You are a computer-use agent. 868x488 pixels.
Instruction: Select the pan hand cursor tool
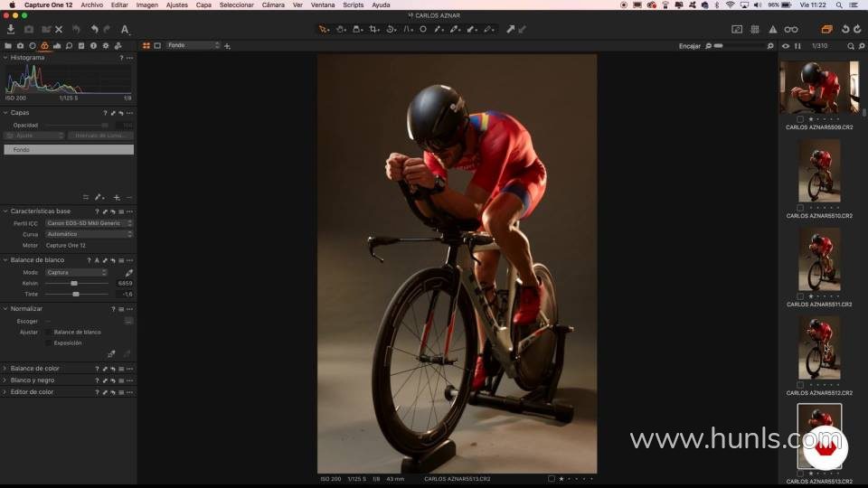341,29
